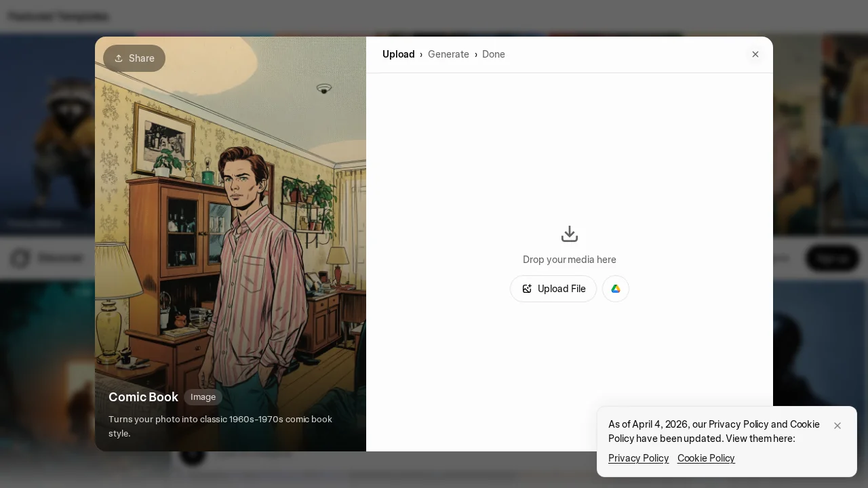Open the Privacy Policy link

tap(638, 458)
